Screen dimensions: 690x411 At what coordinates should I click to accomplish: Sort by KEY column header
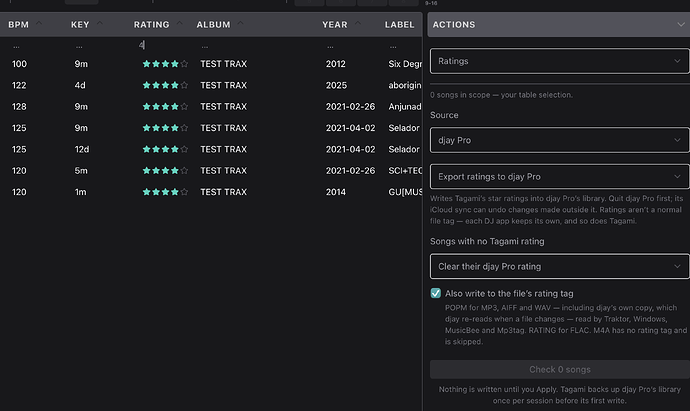click(x=80, y=25)
